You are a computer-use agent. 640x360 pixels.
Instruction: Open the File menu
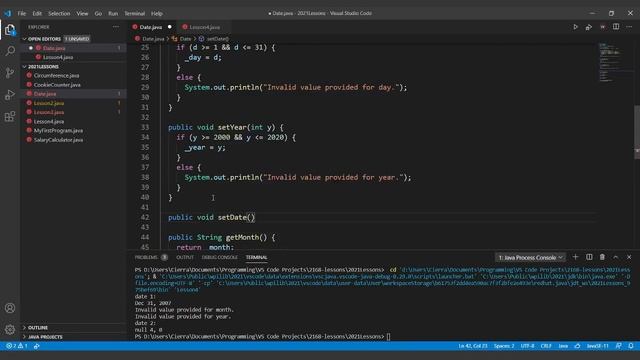pos(22,13)
